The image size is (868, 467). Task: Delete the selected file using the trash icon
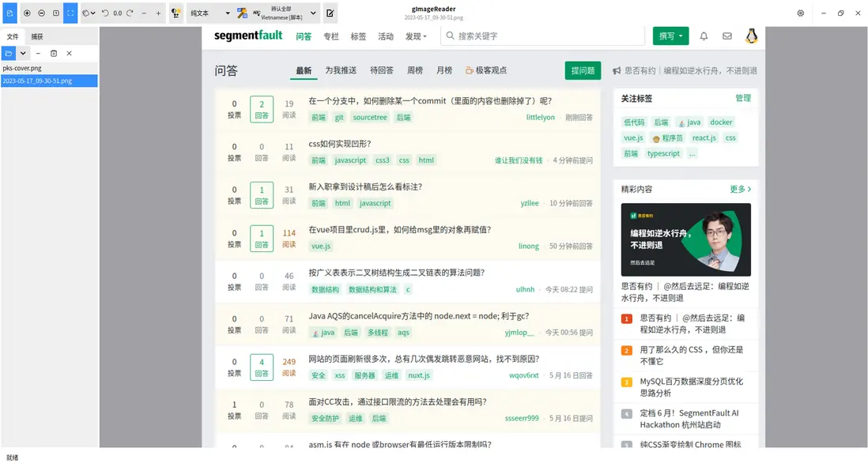coord(53,53)
